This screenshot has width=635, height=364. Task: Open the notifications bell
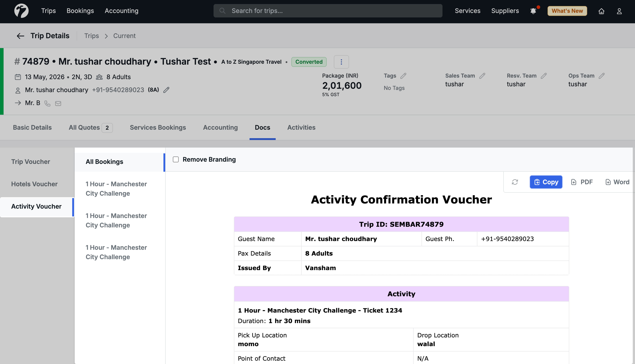533,11
